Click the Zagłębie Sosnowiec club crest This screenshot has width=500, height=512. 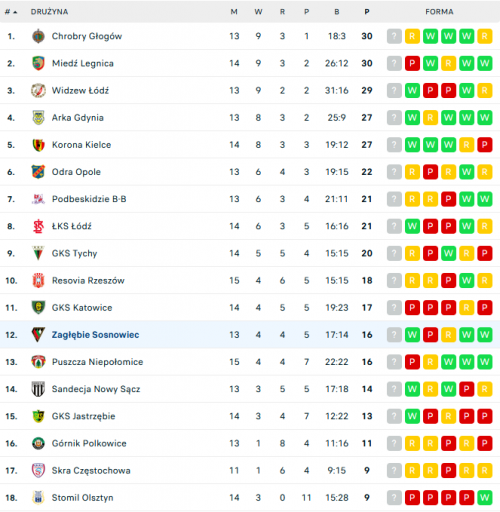[38, 335]
